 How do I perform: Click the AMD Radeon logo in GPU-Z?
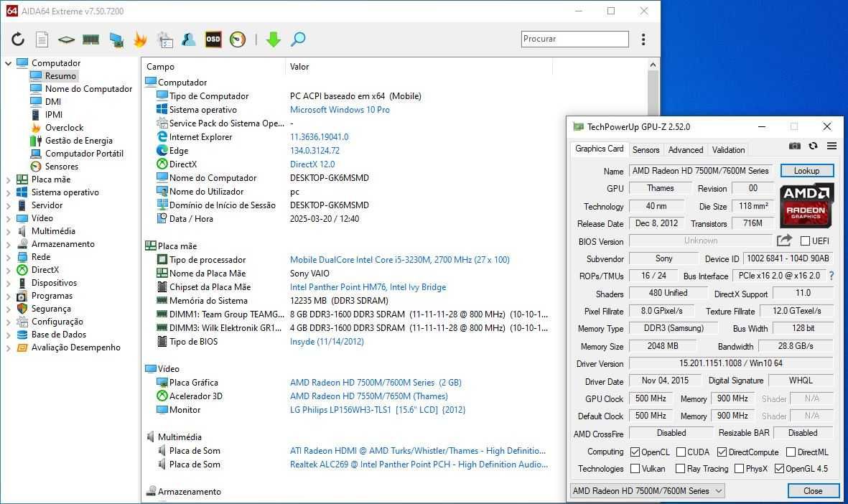[806, 205]
